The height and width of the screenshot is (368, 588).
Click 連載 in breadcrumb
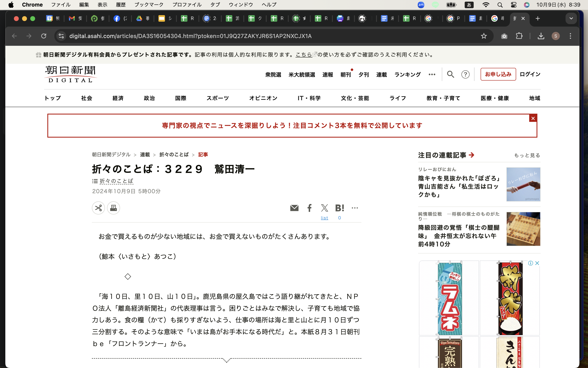(x=145, y=155)
